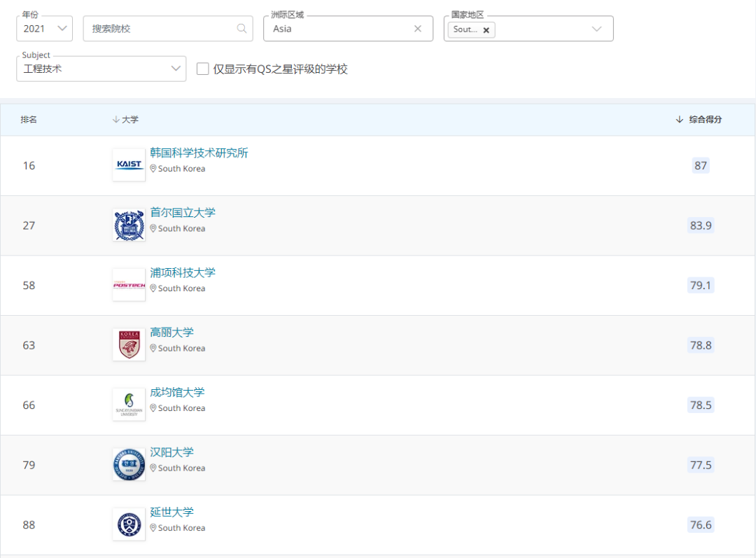
Task: Open 韩国科学技术研究所 university link
Action: [x=199, y=153]
